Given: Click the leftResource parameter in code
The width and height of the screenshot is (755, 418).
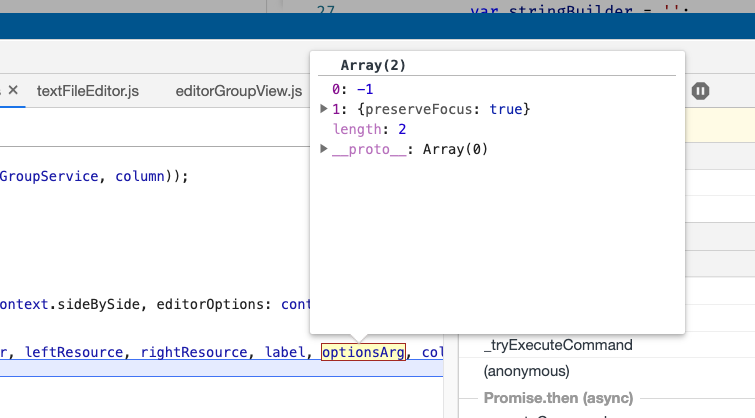Looking at the screenshot, I should point(74,352).
